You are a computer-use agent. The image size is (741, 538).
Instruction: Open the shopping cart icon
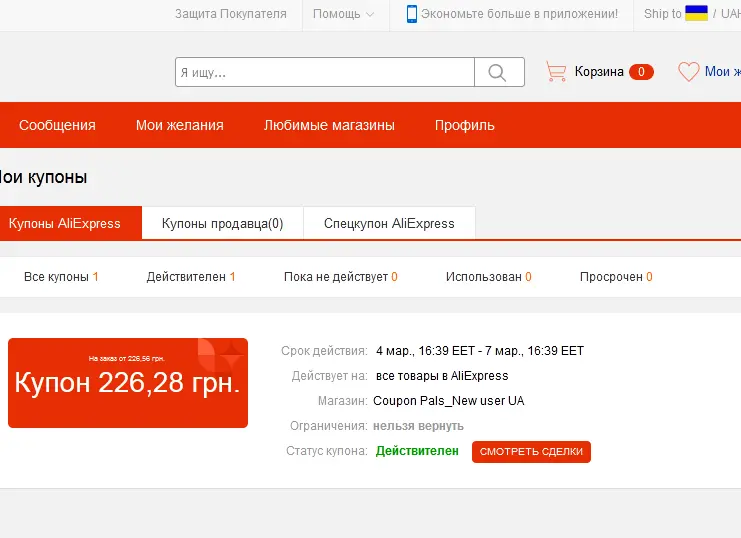point(556,72)
